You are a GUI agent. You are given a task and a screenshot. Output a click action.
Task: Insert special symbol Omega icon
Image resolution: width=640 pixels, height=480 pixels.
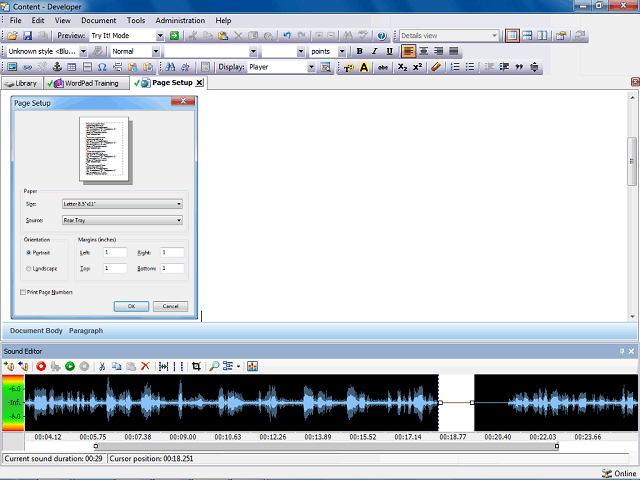[102, 67]
